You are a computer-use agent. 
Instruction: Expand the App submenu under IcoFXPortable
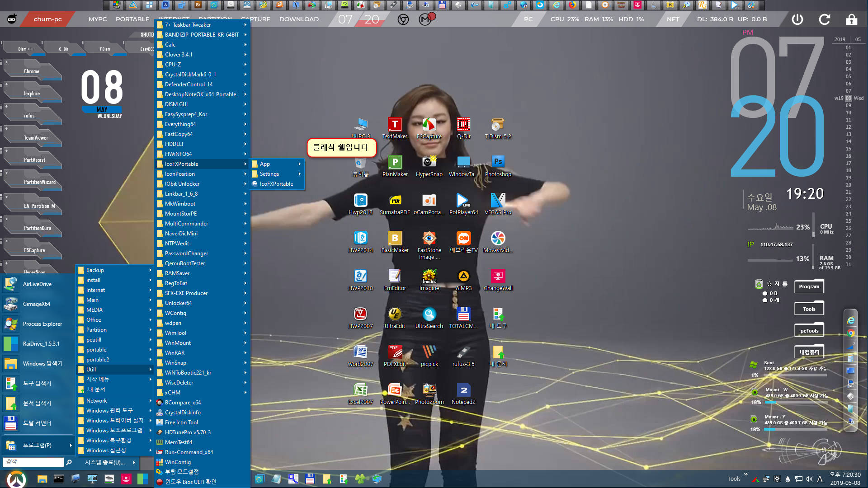277,164
